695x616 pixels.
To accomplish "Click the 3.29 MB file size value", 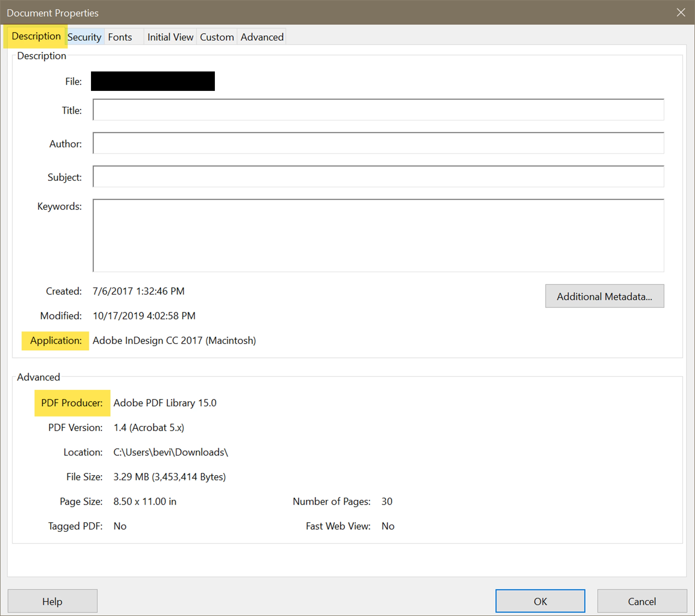I will coord(169,477).
